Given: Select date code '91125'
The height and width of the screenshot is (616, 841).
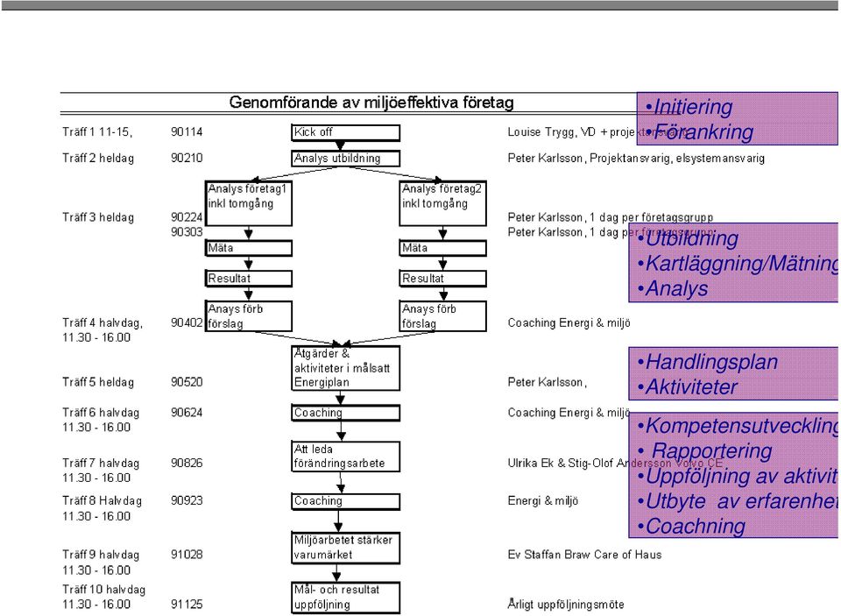Looking at the screenshot, I should [187, 605].
